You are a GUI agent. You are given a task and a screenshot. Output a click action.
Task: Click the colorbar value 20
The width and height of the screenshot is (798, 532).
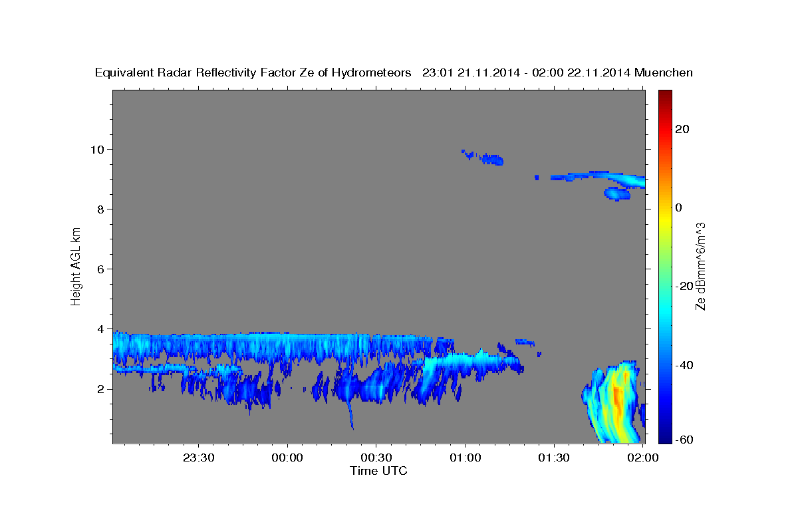pos(683,129)
